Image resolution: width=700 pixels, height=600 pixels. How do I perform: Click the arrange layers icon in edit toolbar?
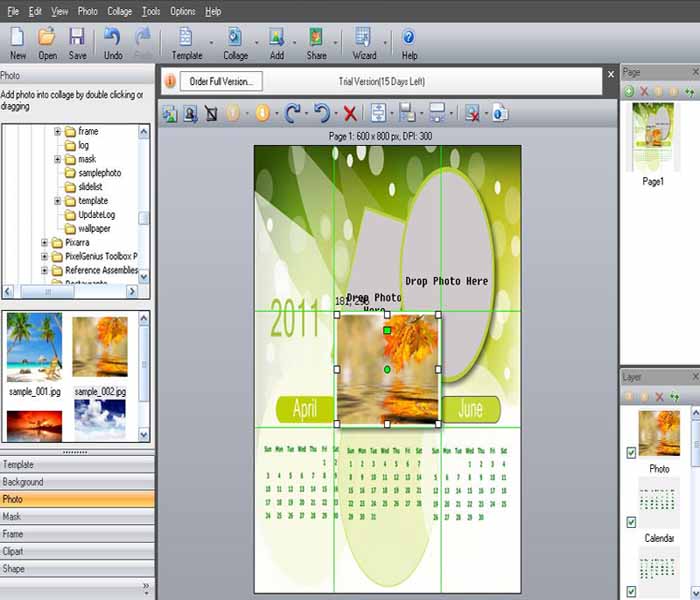[x=407, y=113]
